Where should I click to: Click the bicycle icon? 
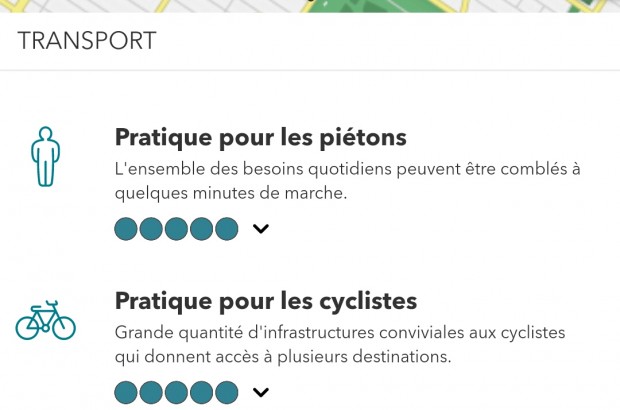click(45, 321)
